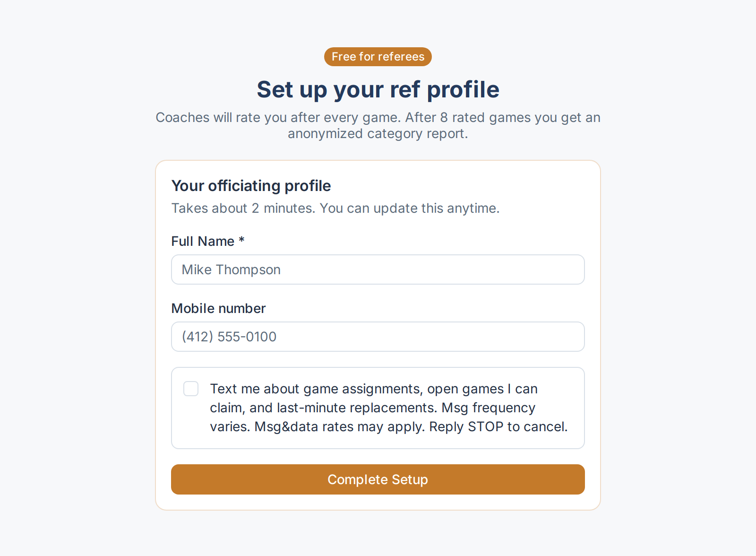Tick the text message consent checkbox
The height and width of the screenshot is (556, 756).
click(x=191, y=389)
